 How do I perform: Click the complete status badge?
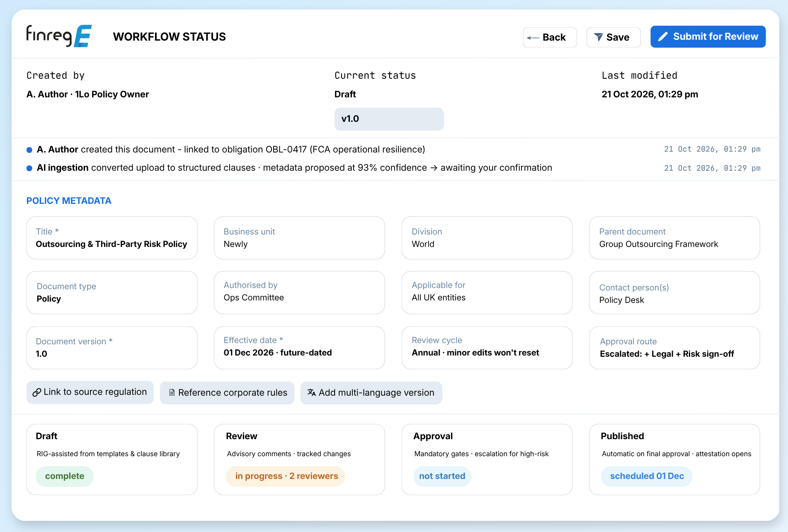65,476
